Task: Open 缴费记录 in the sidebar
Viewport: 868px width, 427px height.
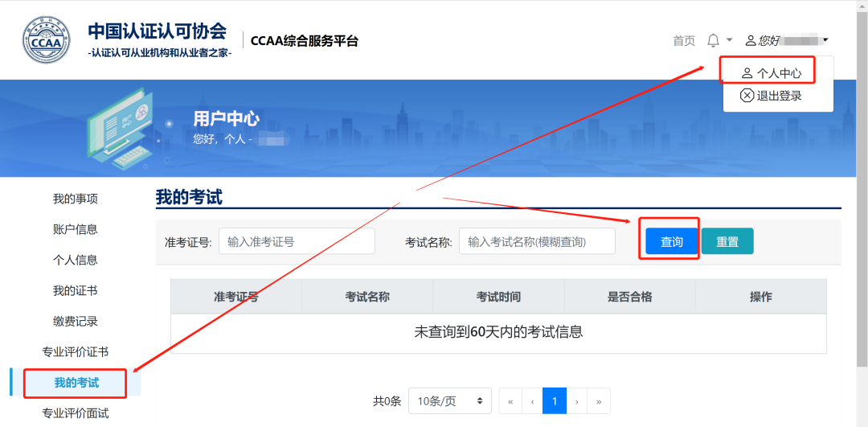Action: [76, 321]
